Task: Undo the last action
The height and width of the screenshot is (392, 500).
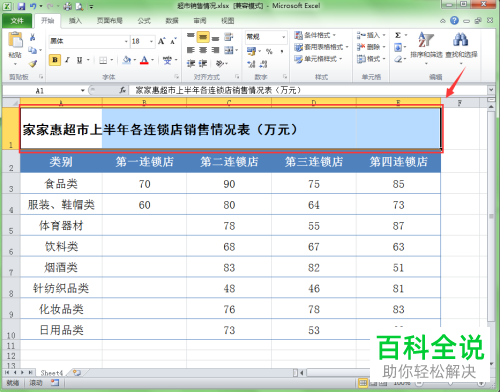Action: pyautogui.click(x=33, y=6)
